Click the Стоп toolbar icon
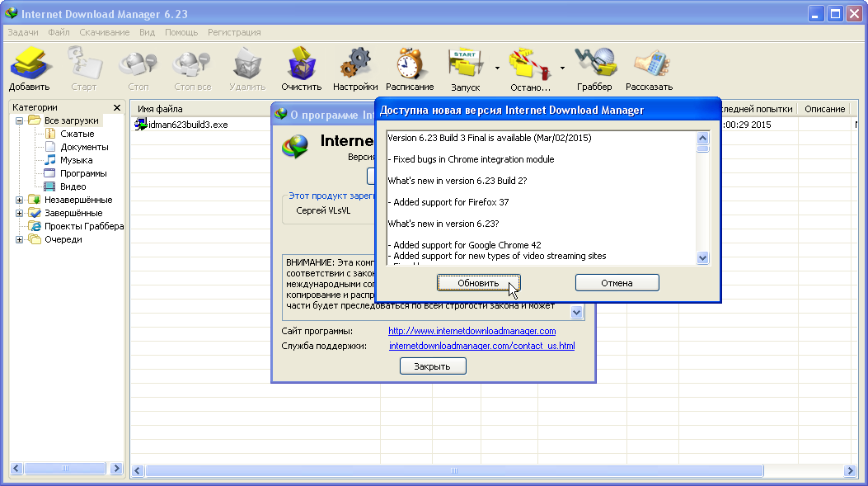868x486 pixels. [138, 64]
